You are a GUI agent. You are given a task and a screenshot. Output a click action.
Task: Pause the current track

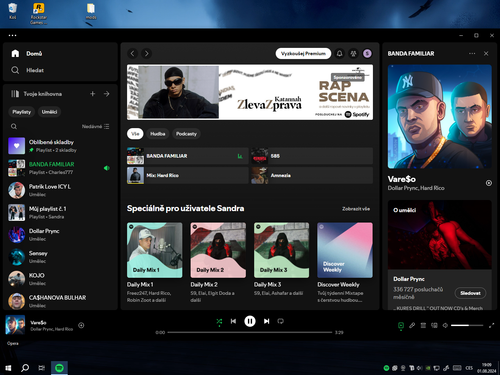tap(250, 321)
